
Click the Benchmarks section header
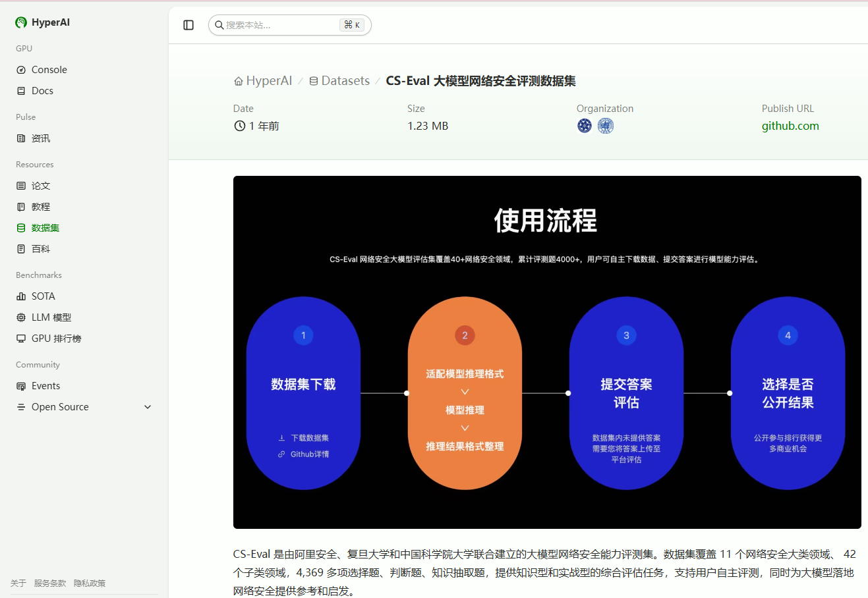[39, 275]
